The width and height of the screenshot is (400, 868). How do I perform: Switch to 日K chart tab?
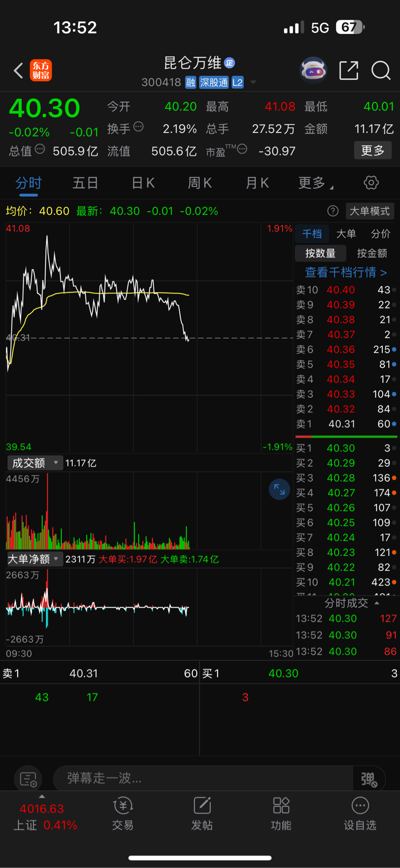coord(143,183)
